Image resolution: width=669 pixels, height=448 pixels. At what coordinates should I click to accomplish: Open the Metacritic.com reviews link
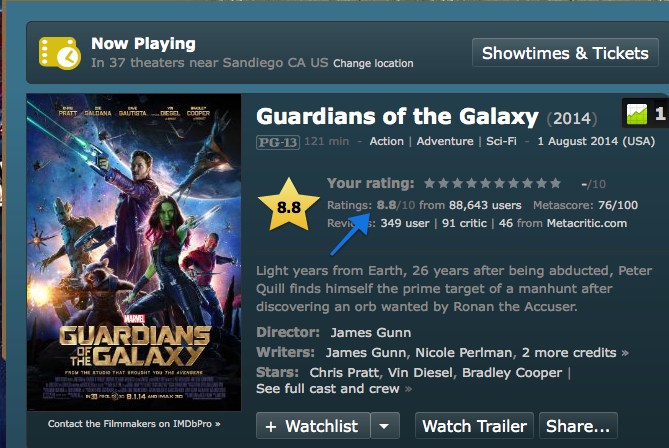[x=573, y=223]
